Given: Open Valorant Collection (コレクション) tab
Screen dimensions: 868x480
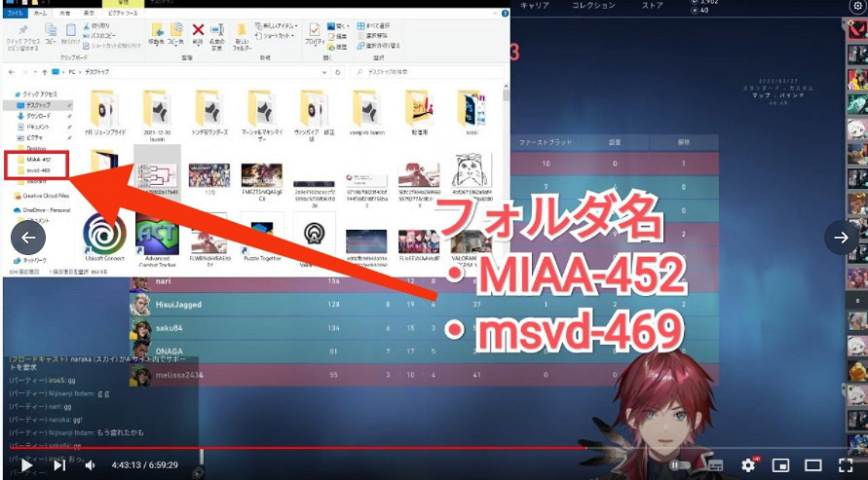Looking at the screenshot, I should 593,6.
